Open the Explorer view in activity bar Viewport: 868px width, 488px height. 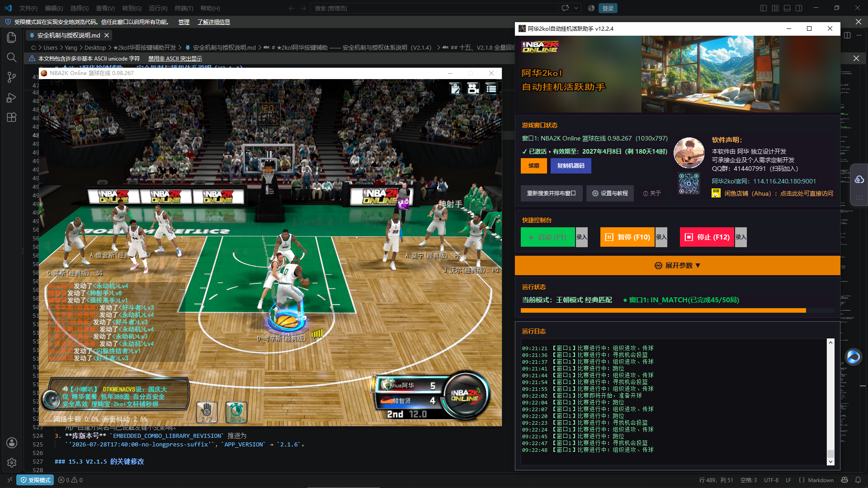[x=12, y=38]
